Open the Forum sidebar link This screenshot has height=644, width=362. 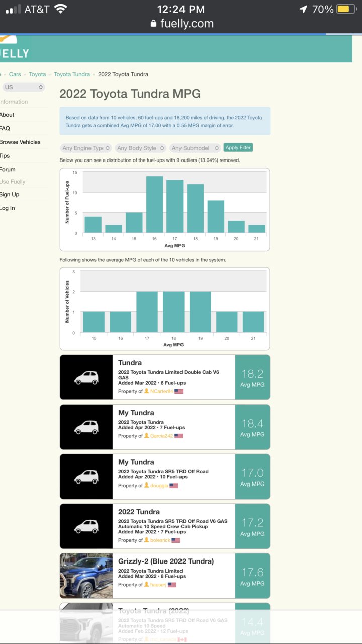click(8, 170)
